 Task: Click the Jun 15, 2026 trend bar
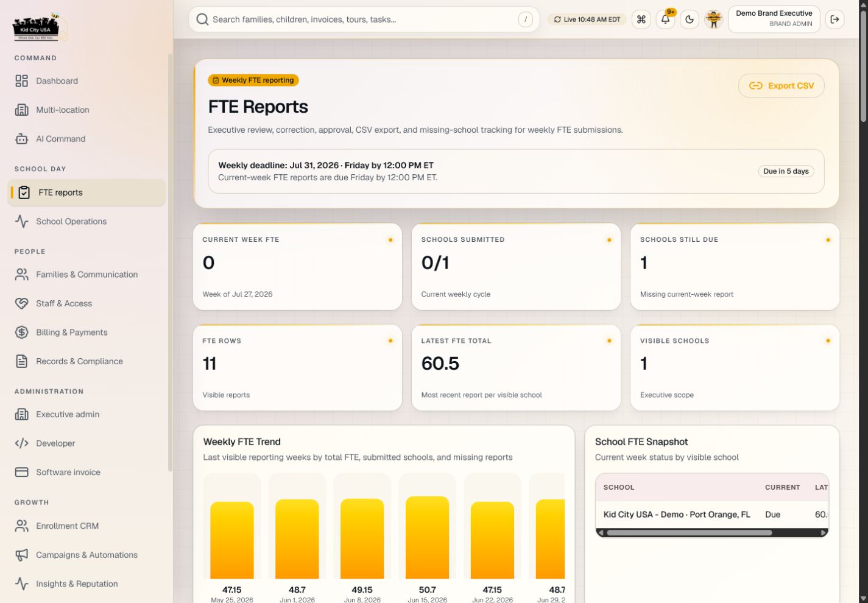click(x=427, y=537)
